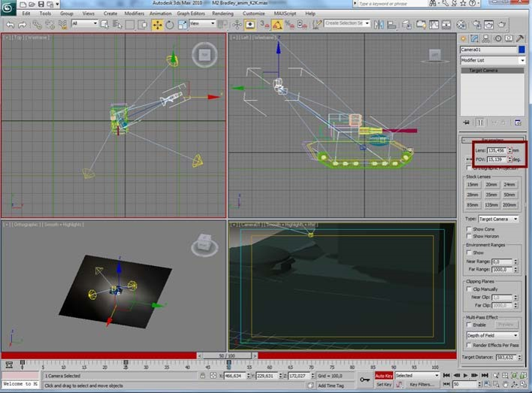Toggle the Percent Snap button
This screenshot has width=532, height=393.
pyautogui.click(x=290, y=25)
